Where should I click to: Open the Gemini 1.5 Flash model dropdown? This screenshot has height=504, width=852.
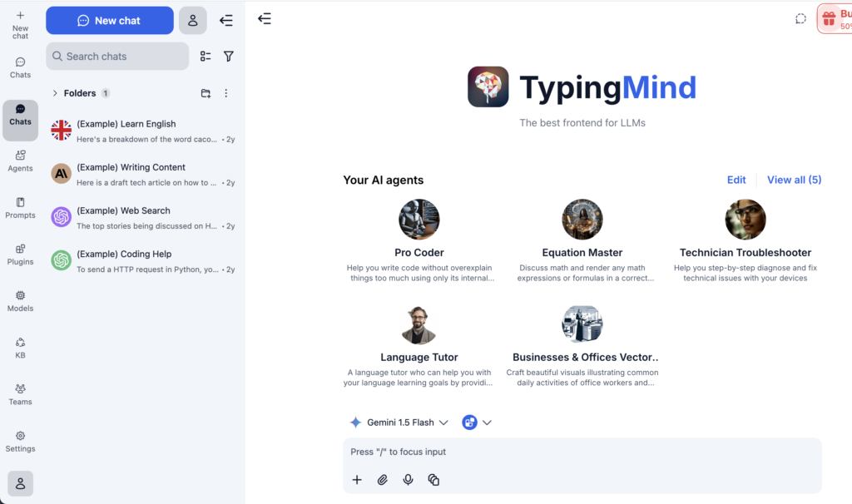pos(399,422)
